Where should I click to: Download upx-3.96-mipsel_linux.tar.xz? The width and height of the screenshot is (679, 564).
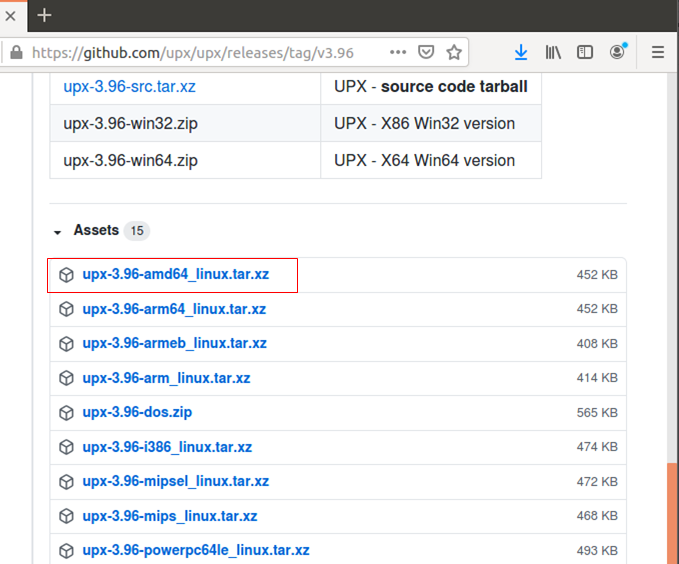click(175, 481)
